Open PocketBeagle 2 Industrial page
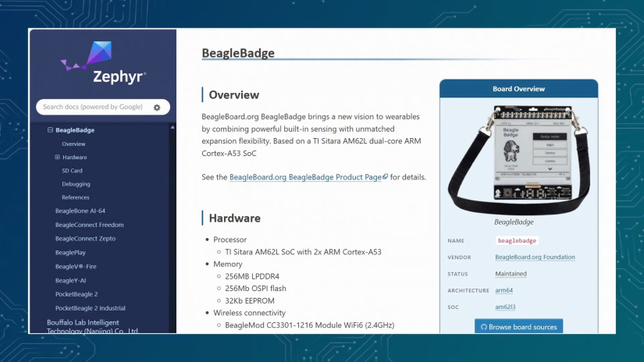Screen dimensions: 644x362 point(91,308)
